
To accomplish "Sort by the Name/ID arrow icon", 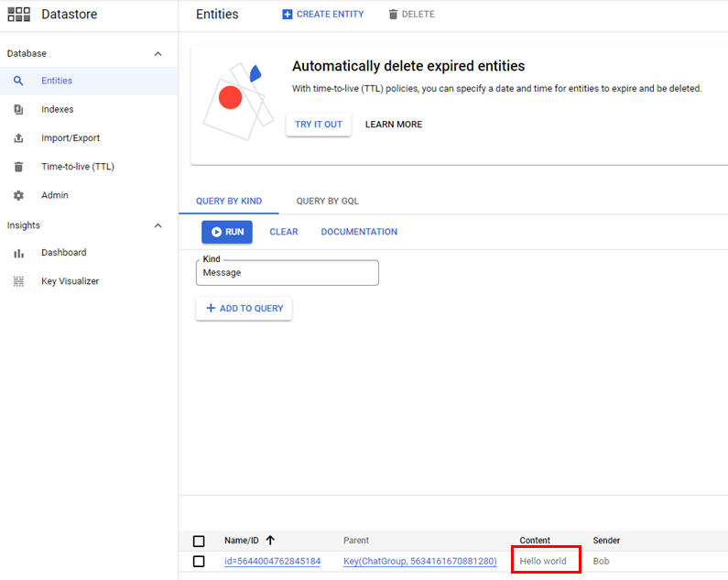I will point(270,541).
